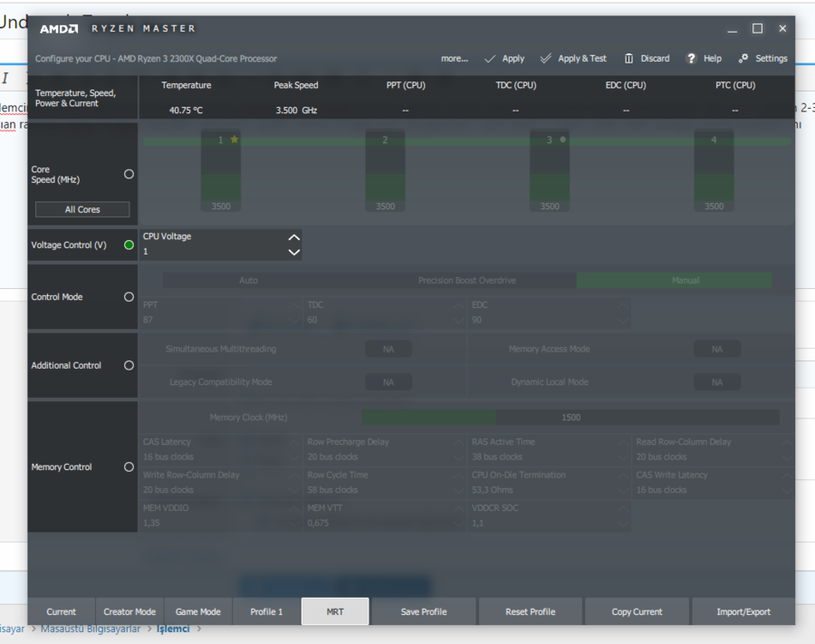Click core 4 speed bar 3500
Viewport: 815px width, 644px height.
[714, 170]
